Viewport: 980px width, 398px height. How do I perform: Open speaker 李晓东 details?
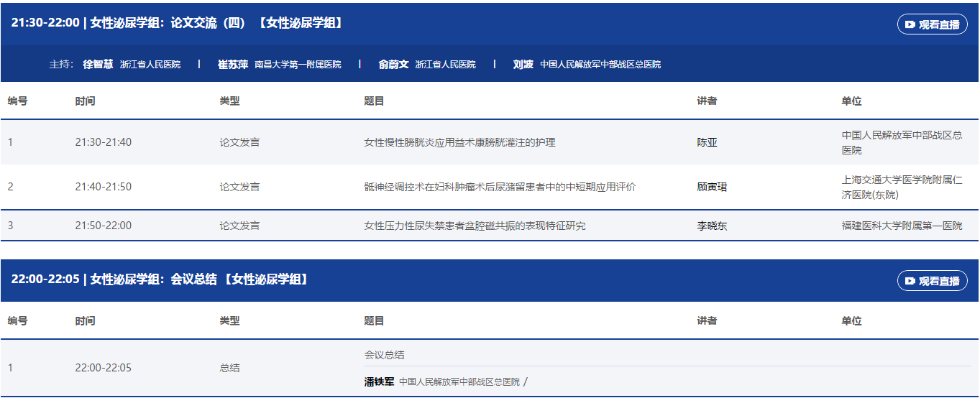[x=712, y=226]
